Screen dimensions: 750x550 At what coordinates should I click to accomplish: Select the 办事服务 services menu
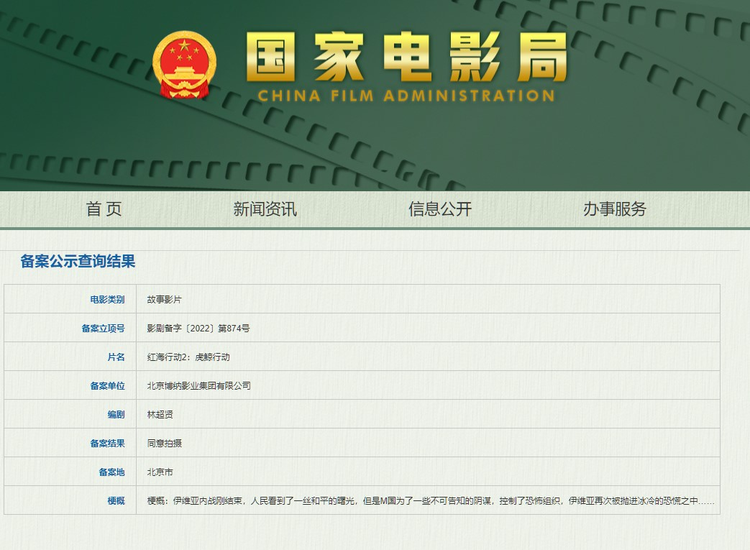tap(615, 209)
